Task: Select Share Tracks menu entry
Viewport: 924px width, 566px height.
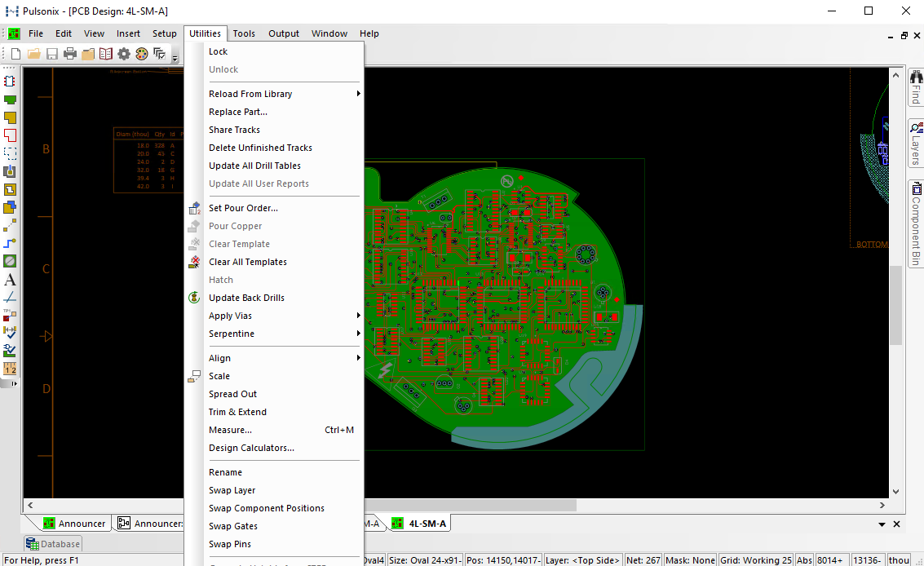Action: [274, 130]
